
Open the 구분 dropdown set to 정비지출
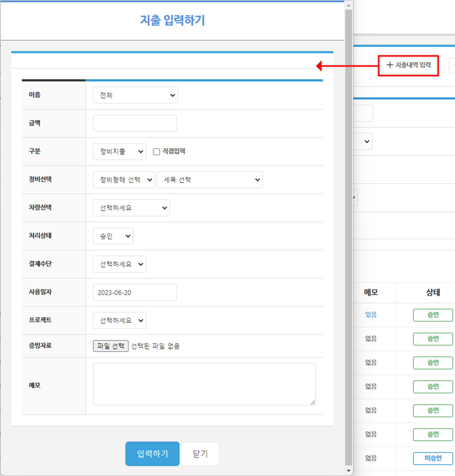tap(119, 151)
